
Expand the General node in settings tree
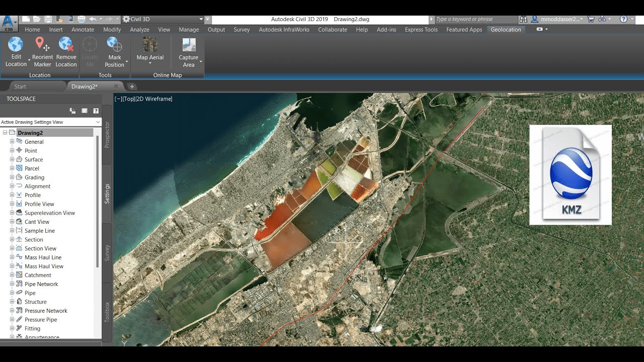coord(12,142)
